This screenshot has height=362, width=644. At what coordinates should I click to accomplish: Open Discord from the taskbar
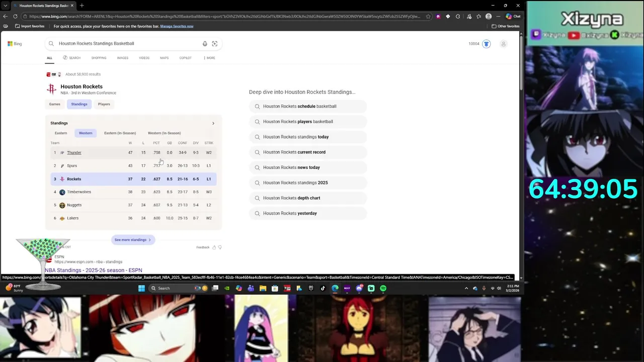pyautogui.click(x=359, y=288)
